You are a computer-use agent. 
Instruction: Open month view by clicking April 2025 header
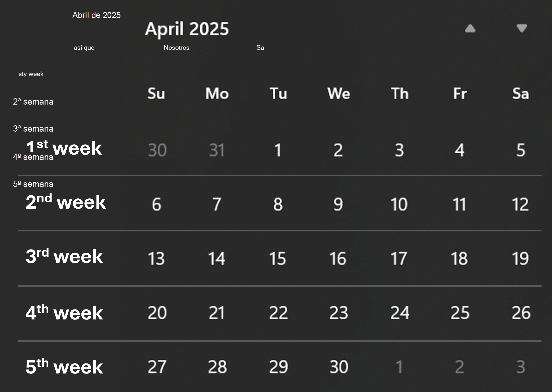coord(187,28)
